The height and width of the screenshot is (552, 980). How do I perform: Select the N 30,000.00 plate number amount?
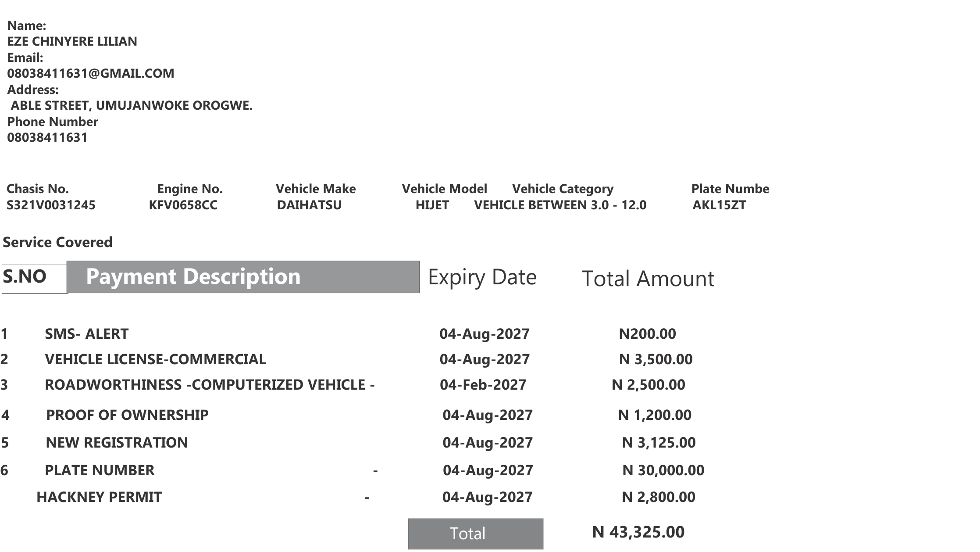[x=663, y=470]
